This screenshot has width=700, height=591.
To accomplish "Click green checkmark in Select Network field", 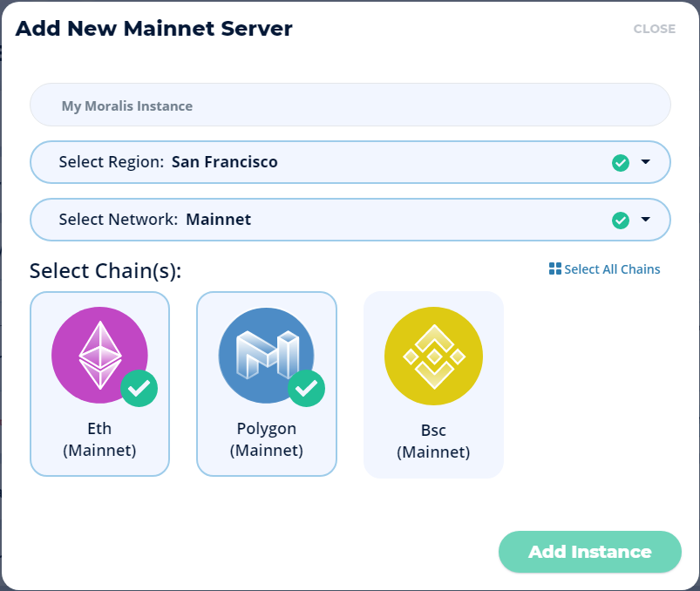I will tap(621, 220).
